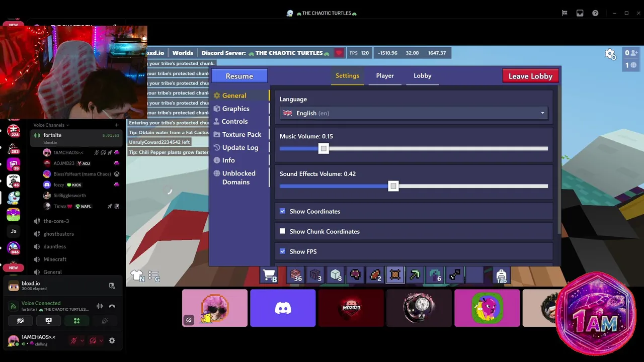Open the Language dropdown
This screenshot has width=644, height=362.
[x=414, y=113]
